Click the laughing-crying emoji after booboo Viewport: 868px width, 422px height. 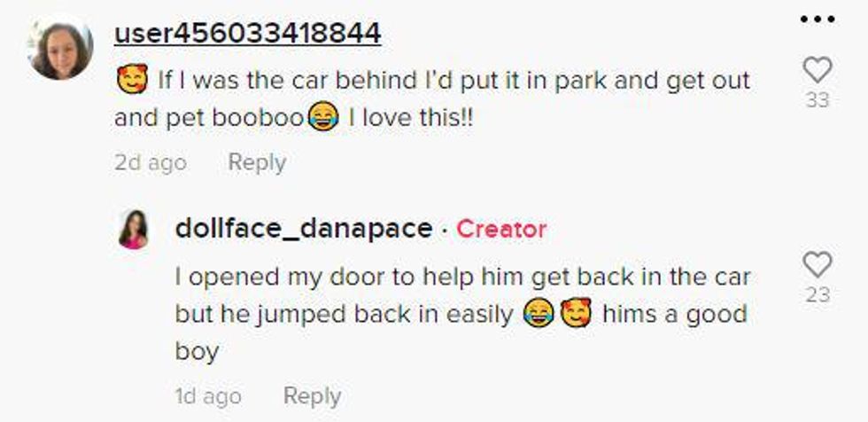(323, 118)
